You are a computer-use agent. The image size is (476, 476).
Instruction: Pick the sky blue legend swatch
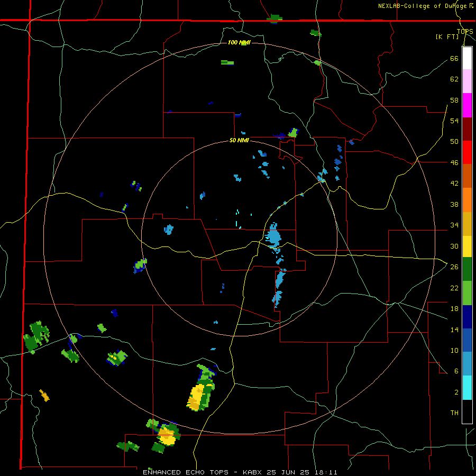(x=467, y=364)
